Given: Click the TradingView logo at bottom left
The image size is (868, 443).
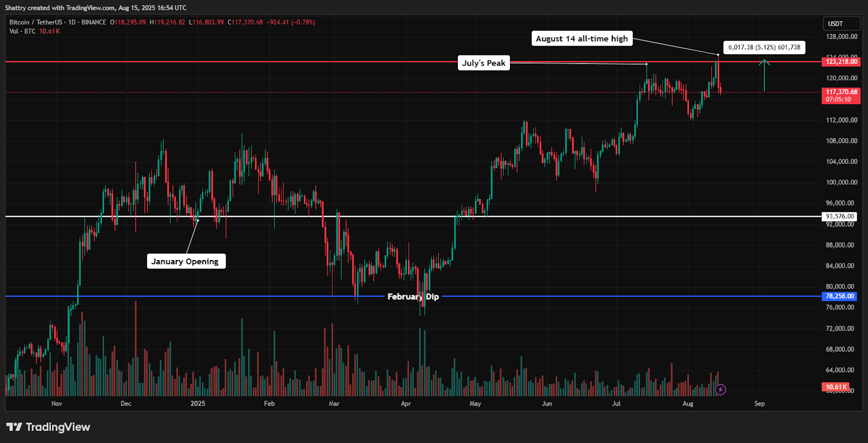Looking at the screenshot, I should coord(48,427).
